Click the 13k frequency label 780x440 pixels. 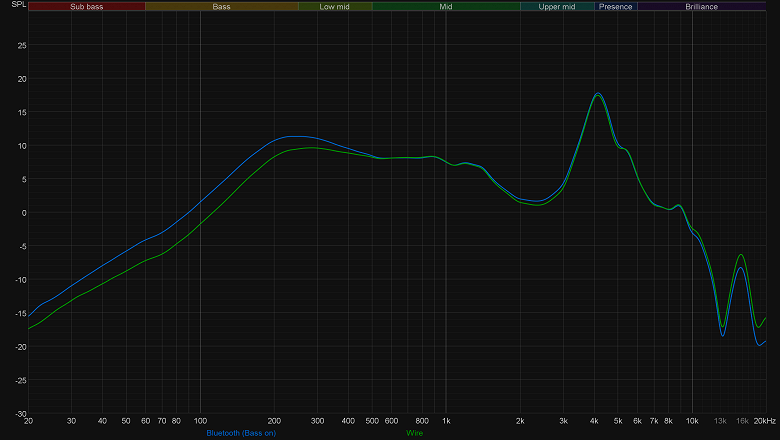click(x=720, y=421)
